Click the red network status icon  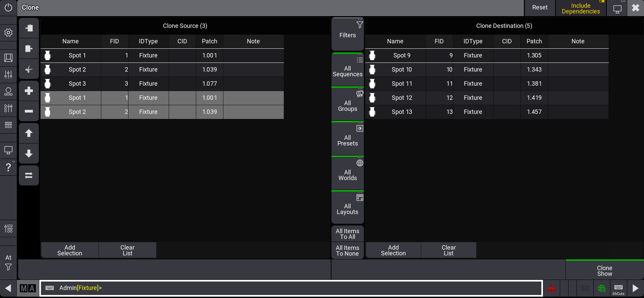[551, 288]
